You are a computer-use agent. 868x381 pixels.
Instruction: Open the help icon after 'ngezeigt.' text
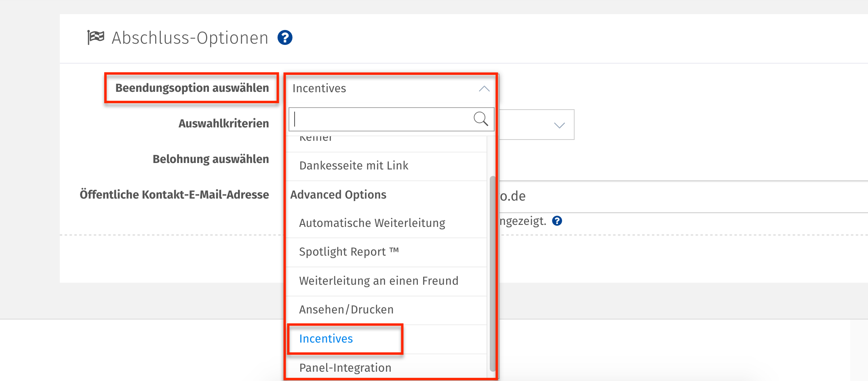click(557, 221)
